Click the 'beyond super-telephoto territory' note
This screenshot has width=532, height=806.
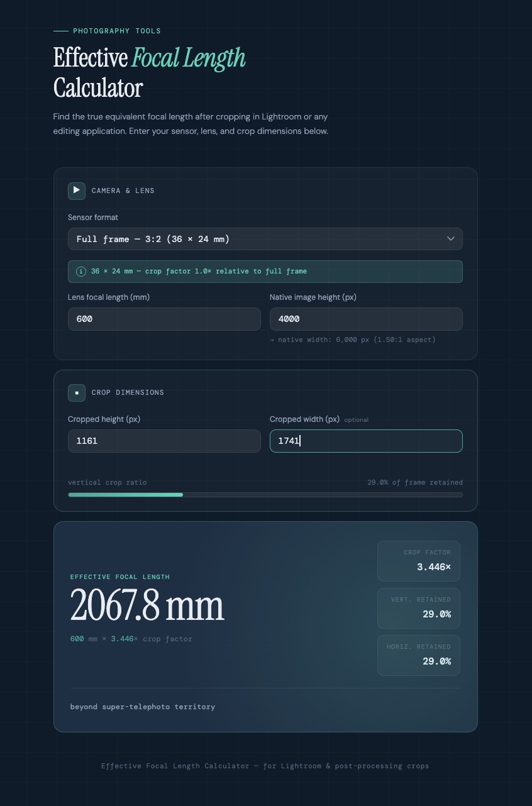[x=142, y=707]
